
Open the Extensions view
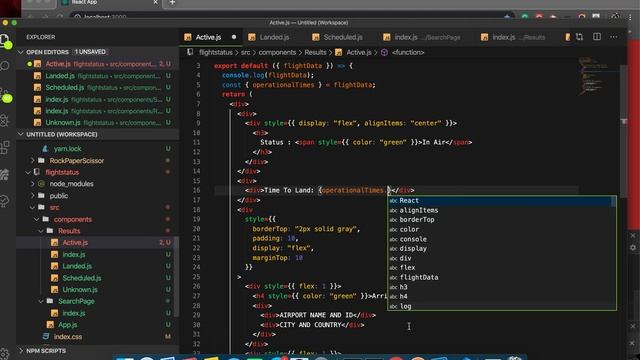tap(5, 147)
